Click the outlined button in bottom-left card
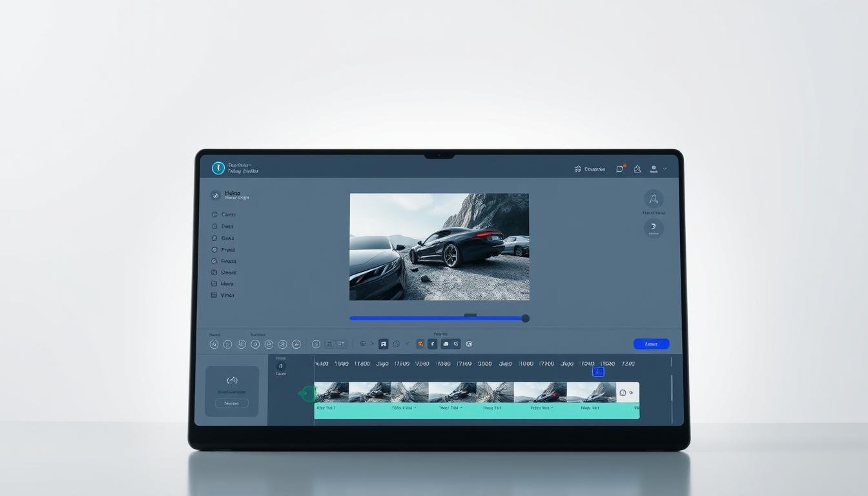 click(231, 403)
